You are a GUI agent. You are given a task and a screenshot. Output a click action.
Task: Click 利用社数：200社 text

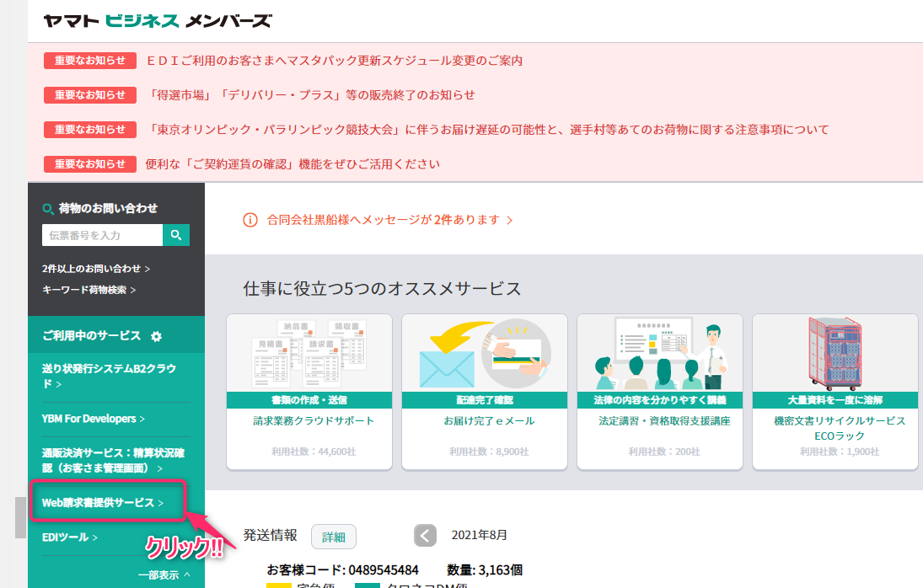click(x=664, y=452)
